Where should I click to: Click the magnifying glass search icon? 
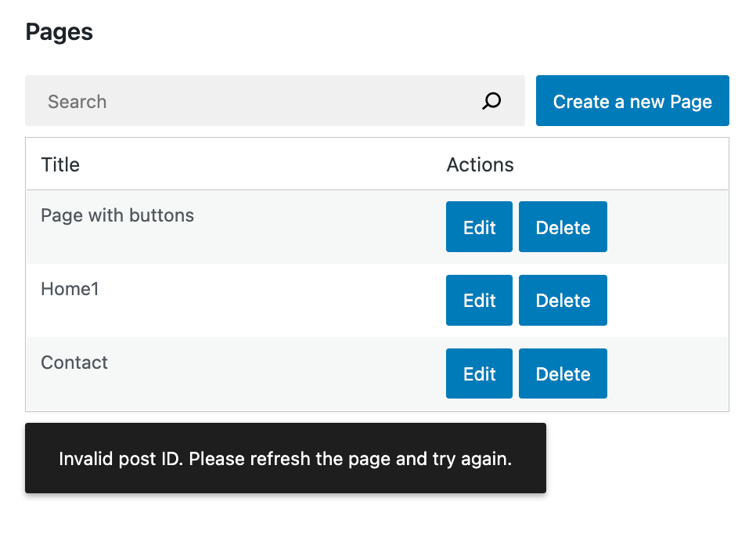(491, 101)
